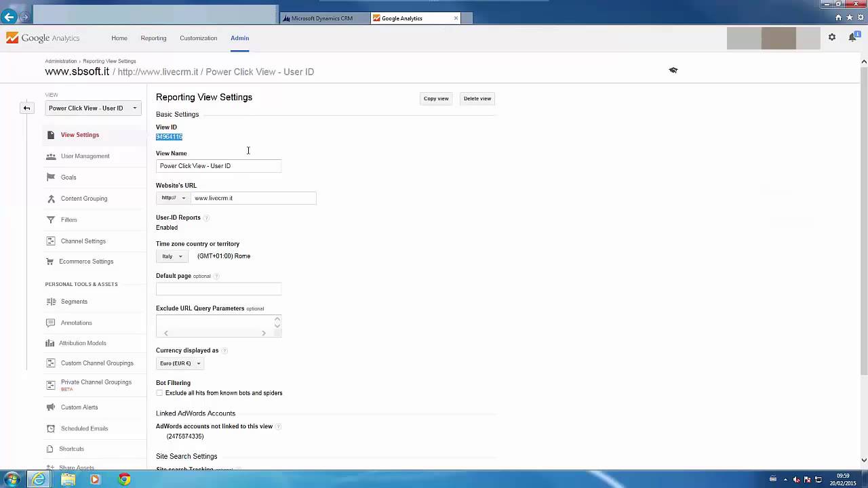Open Ecommerce Settings in the sidebar
The width and height of the screenshot is (868, 488).
86,262
